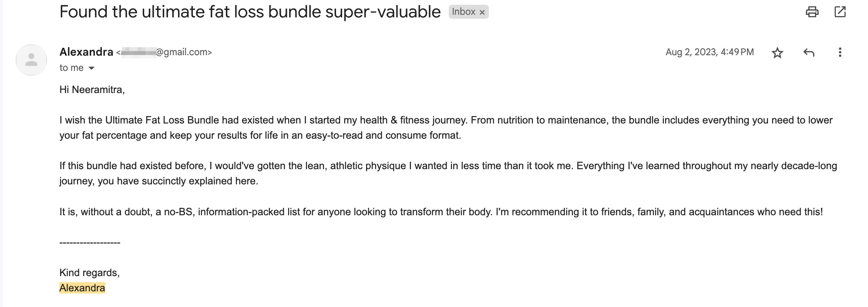The height and width of the screenshot is (307, 868).
Task: Click the sender's profile avatar
Action: tap(31, 60)
